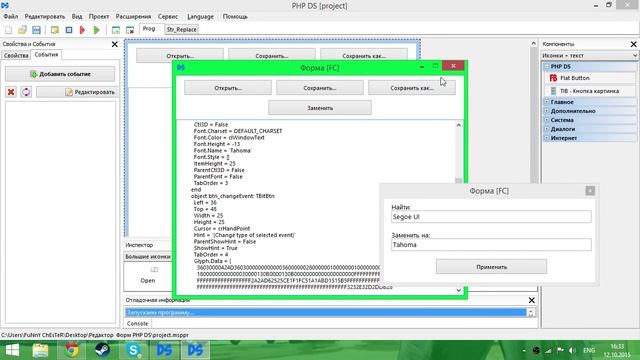Expand the Система component group

[x=547, y=120]
